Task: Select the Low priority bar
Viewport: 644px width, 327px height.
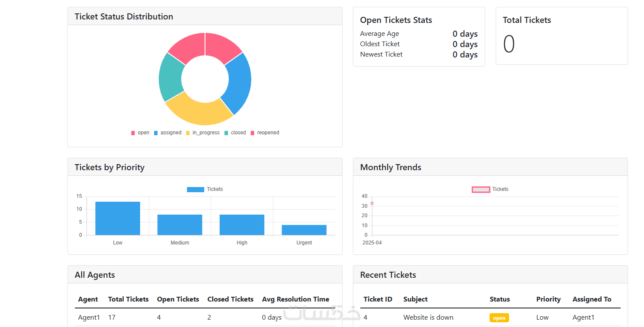Action: tap(118, 218)
